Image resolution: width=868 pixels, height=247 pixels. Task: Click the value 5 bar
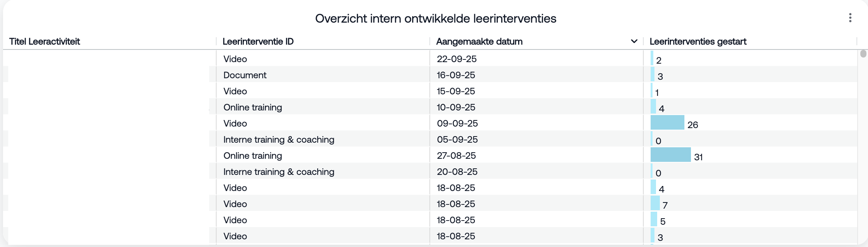click(654, 219)
